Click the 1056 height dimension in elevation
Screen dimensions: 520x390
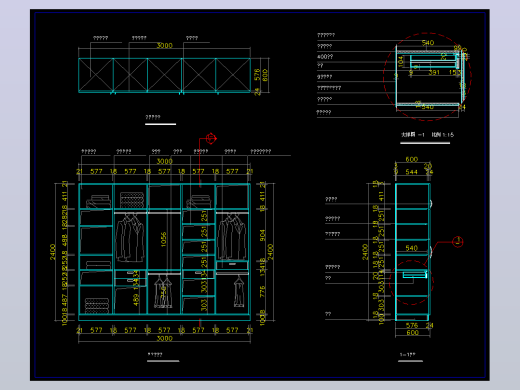pyautogui.click(x=163, y=239)
